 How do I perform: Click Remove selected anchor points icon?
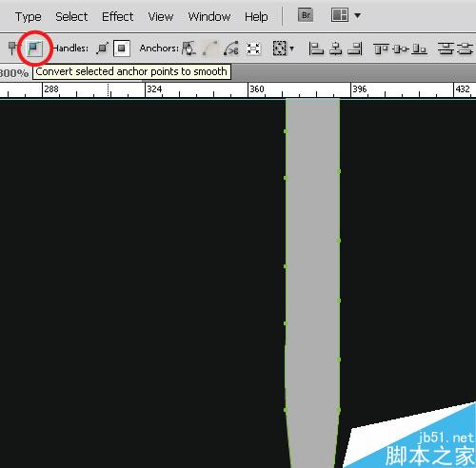pos(188,49)
